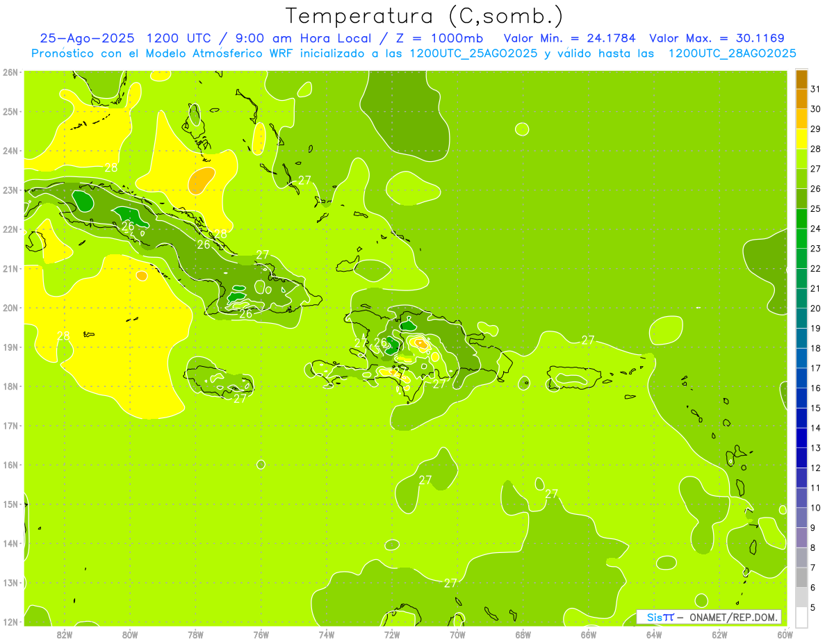Click the '17N' latitude label
The width and height of the screenshot is (834, 644).
click(10, 425)
